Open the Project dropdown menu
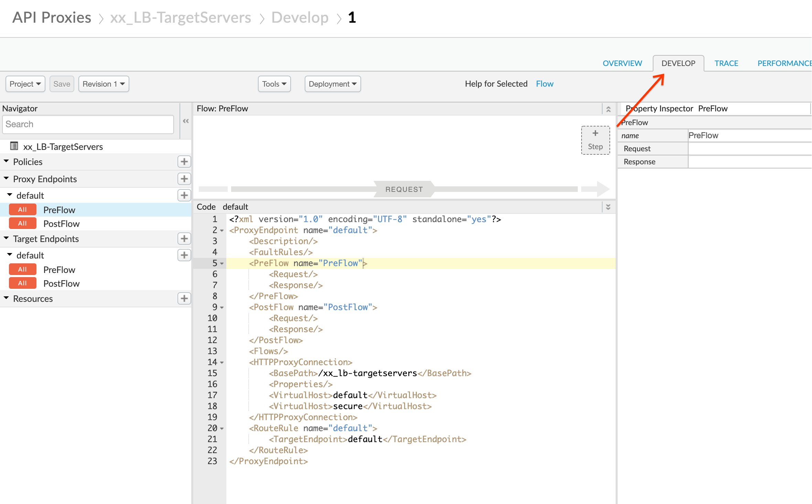The width and height of the screenshot is (812, 504). click(25, 84)
